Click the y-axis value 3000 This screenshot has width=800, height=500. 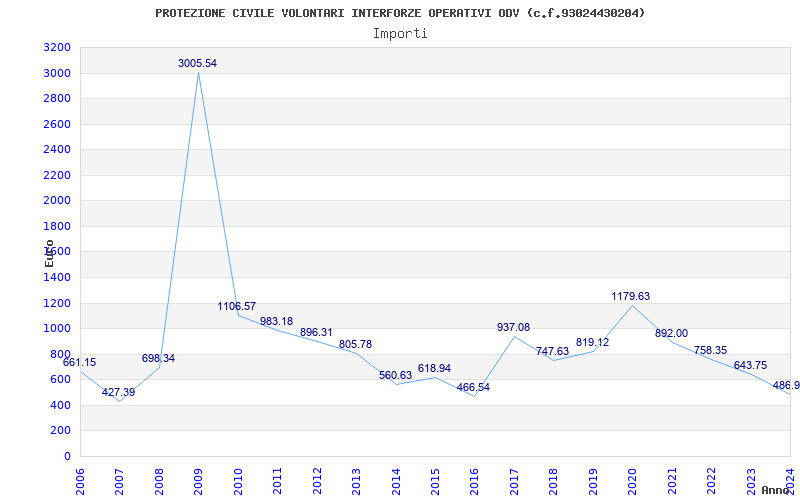[58, 73]
